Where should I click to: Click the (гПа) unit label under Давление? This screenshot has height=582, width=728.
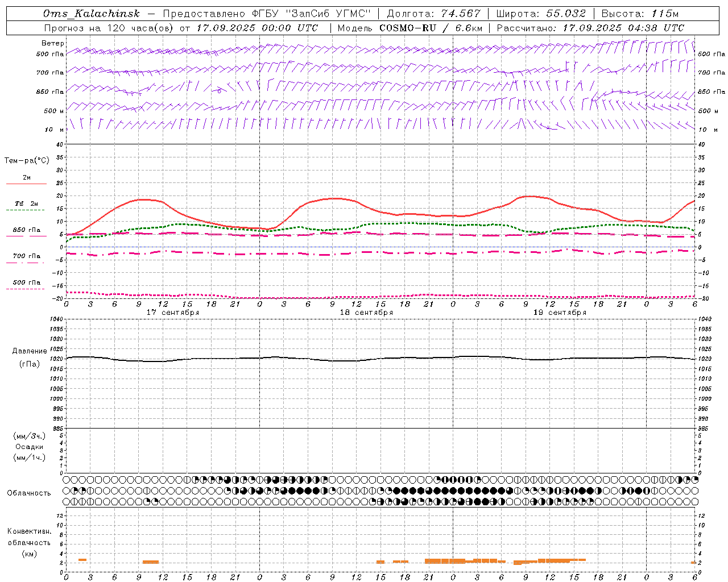30,364
